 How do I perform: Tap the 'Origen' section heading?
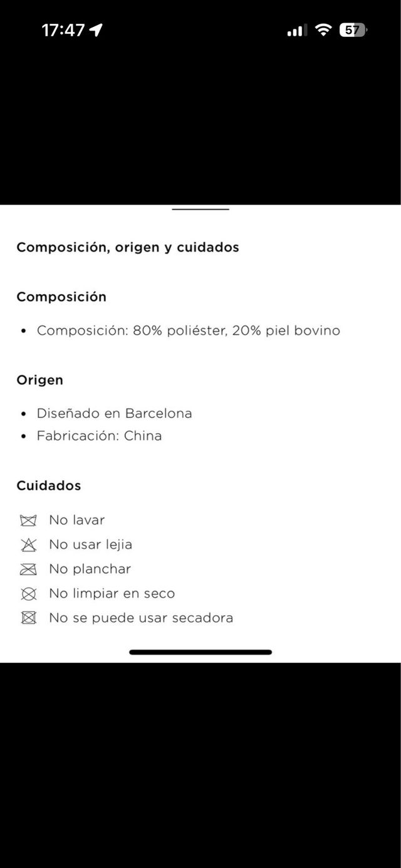click(39, 380)
